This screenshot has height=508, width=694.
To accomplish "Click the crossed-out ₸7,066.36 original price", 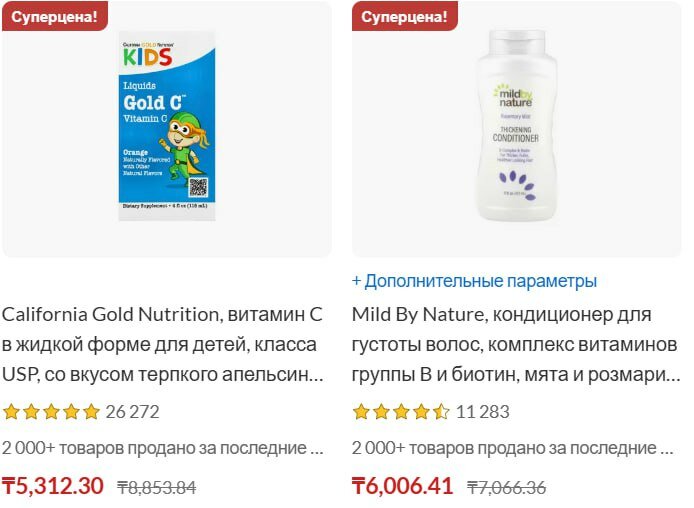I will (507, 488).
